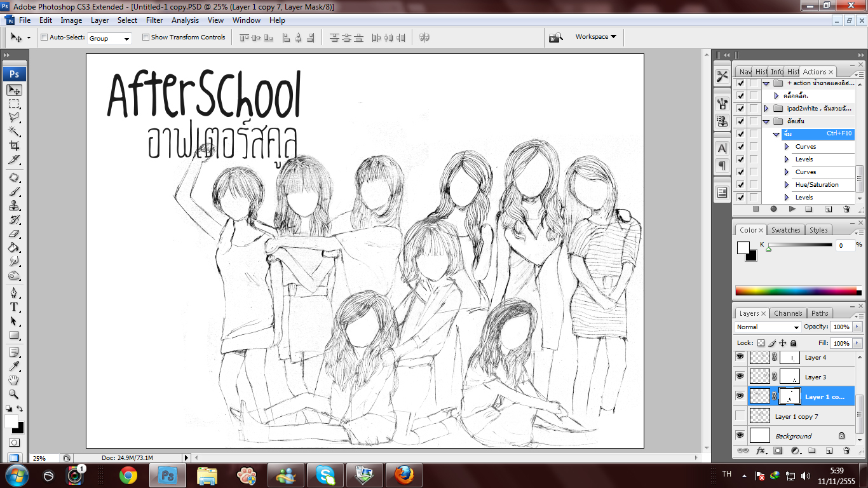The height and width of the screenshot is (488, 868).
Task: Open the Normal blend mode dropdown
Action: tap(768, 327)
